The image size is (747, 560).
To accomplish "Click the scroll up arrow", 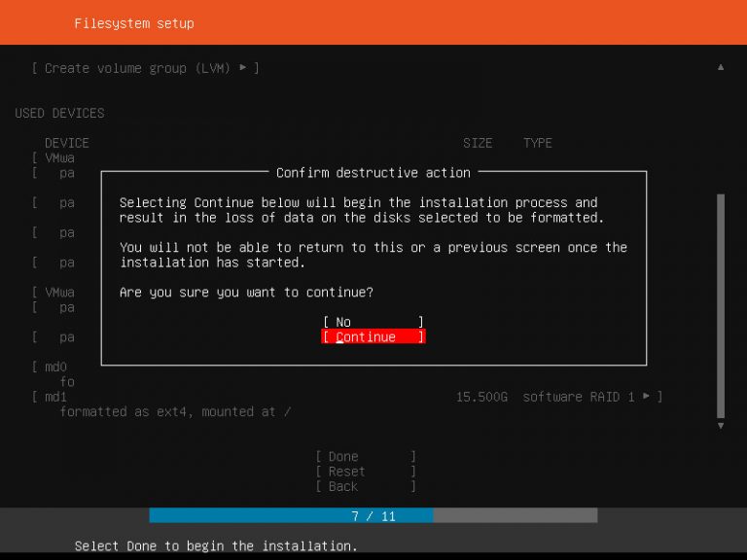I will click(721, 68).
